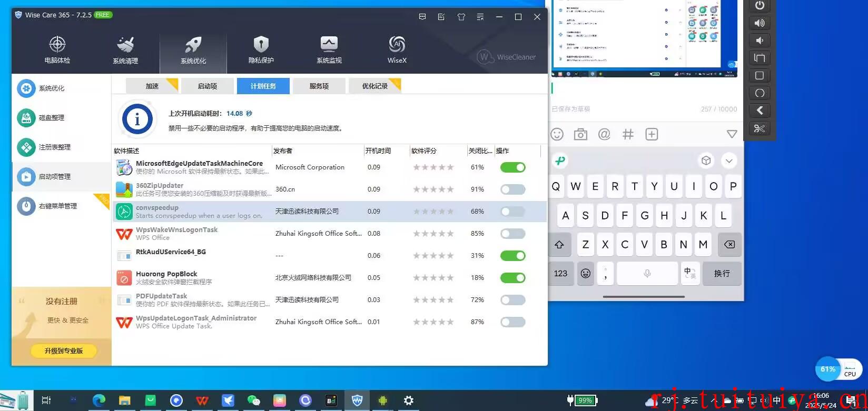This screenshot has height=411, width=868.
Task: Open the main menu icon in the title bar
Action: pos(480,17)
